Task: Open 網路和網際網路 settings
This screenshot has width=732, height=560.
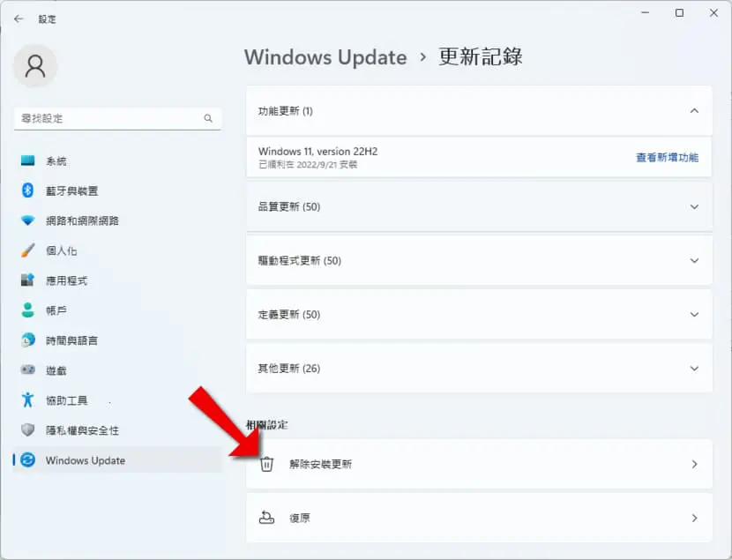Action: coord(117,220)
